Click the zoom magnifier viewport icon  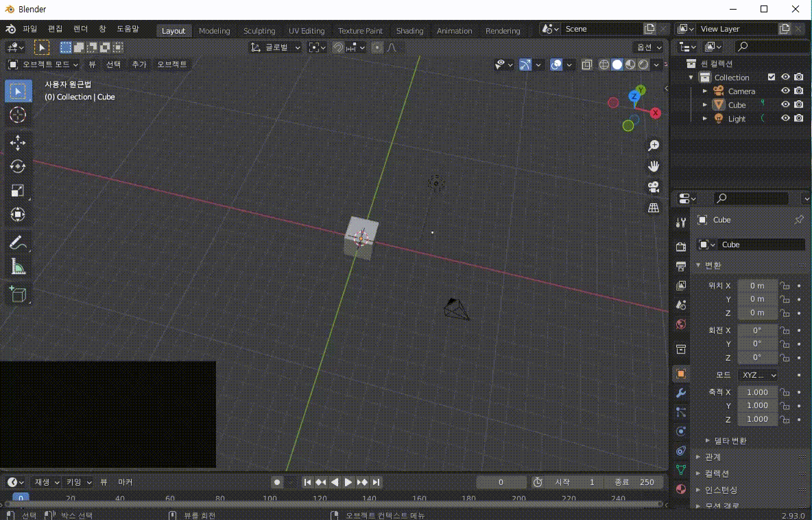point(654,145)
